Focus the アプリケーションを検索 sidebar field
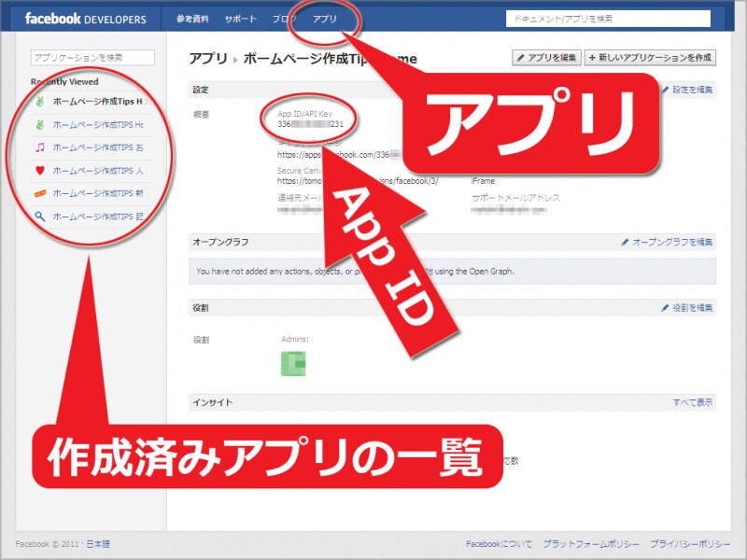This screenshot has width=747, height=560. (92, 58)
